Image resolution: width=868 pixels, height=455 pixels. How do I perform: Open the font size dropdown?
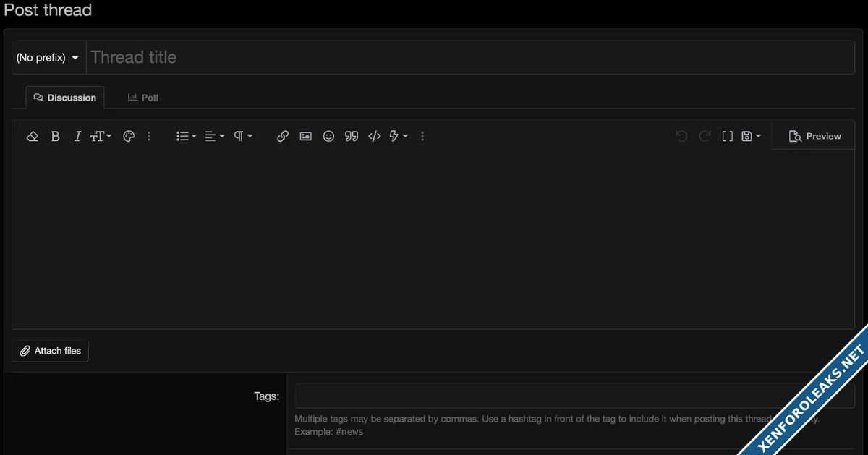(x=101, y=136)
